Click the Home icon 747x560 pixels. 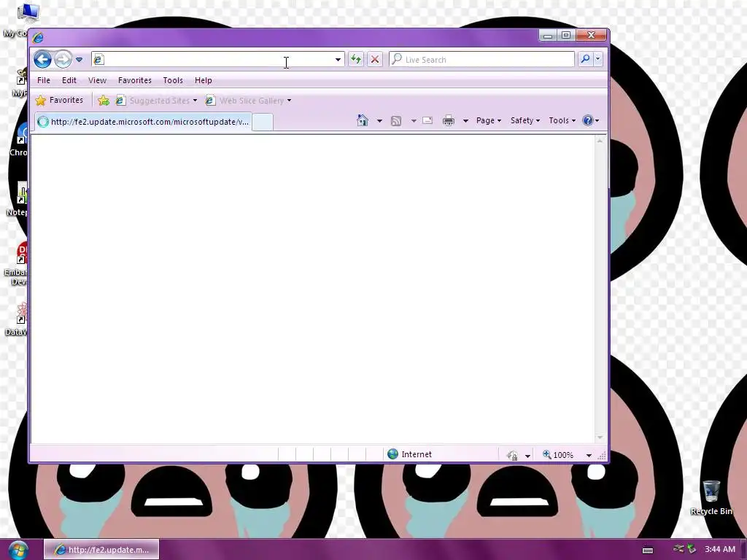[363, 120]
